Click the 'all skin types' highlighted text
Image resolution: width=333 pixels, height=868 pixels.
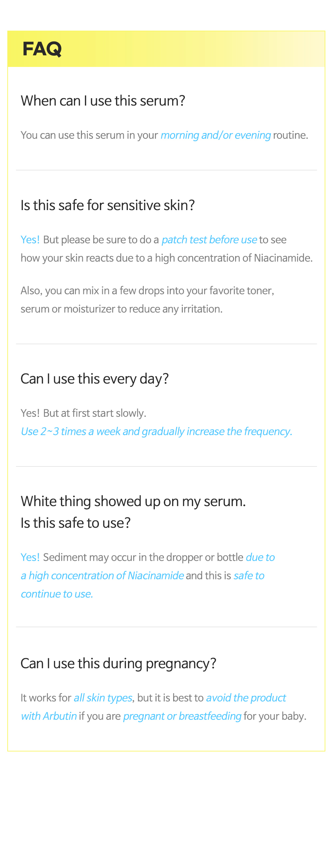click(103, 698)
